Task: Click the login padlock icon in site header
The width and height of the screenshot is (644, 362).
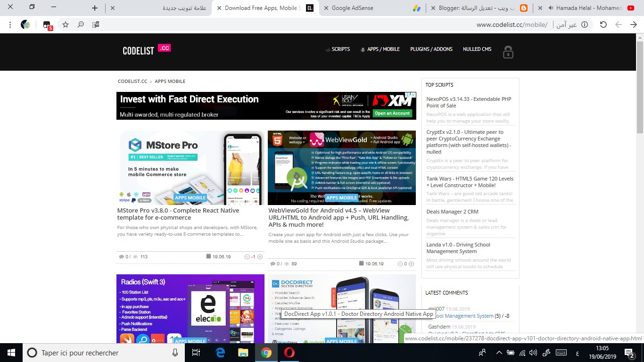Action: [508, 52]
